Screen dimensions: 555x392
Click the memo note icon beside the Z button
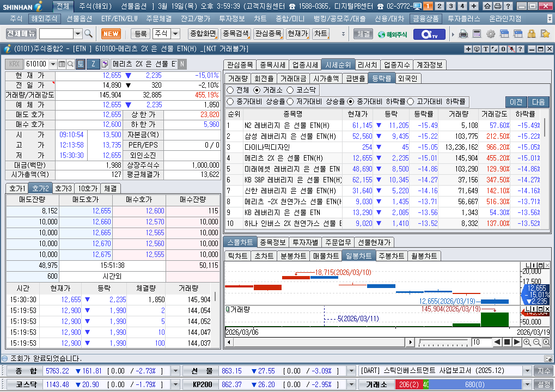pos(105,64)
